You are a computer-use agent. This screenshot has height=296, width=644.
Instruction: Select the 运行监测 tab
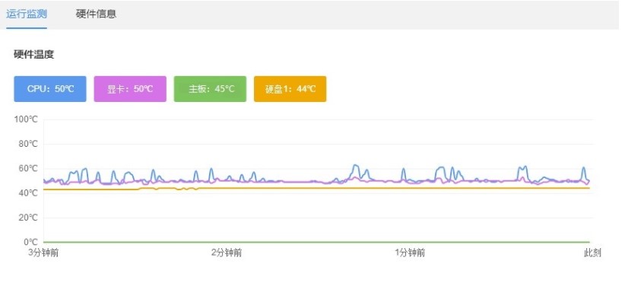pyautogui.click(x=27, y=14)
